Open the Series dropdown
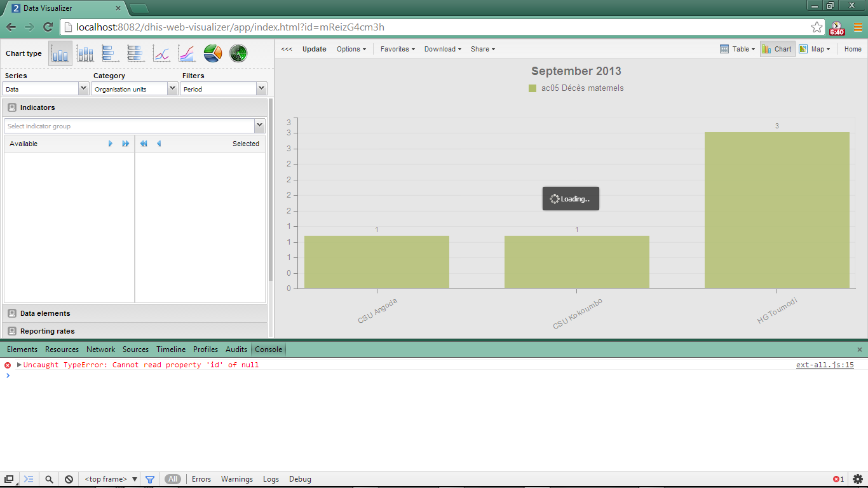This screenshot has width=868, height=488. click(x=45, y=89)
